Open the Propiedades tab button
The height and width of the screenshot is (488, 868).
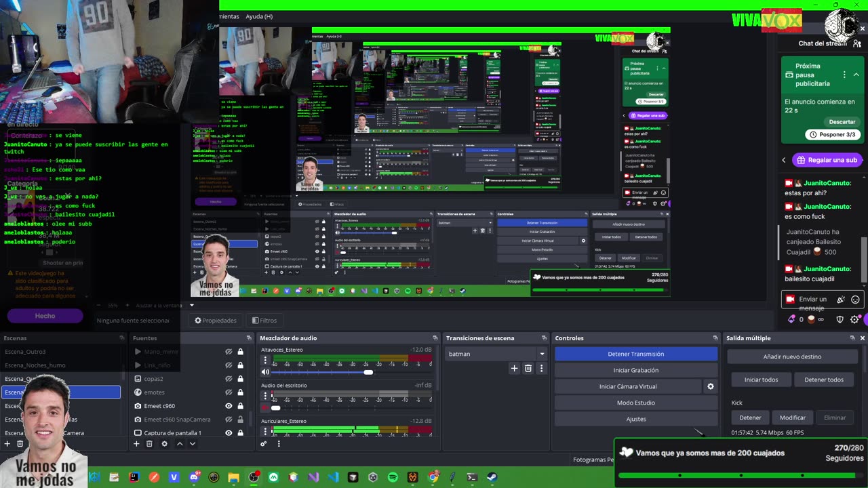point(216,321)
